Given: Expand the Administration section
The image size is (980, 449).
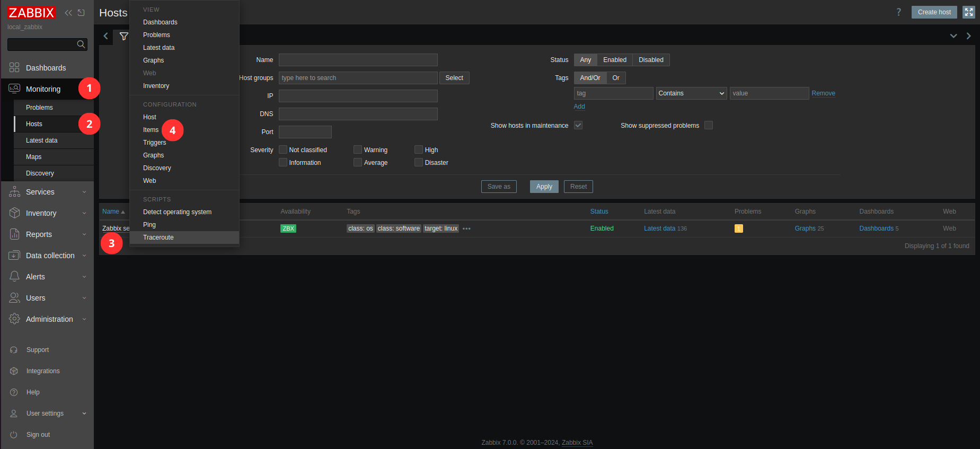Looking at the screenshot, I should [x=84, y=319].
